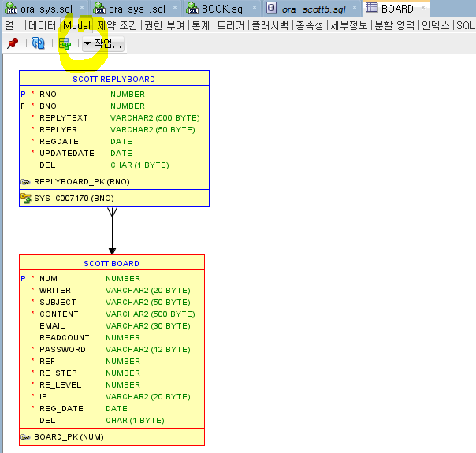Select the SCOTT.REPLYBOARD table header

[x=114, y=79]
